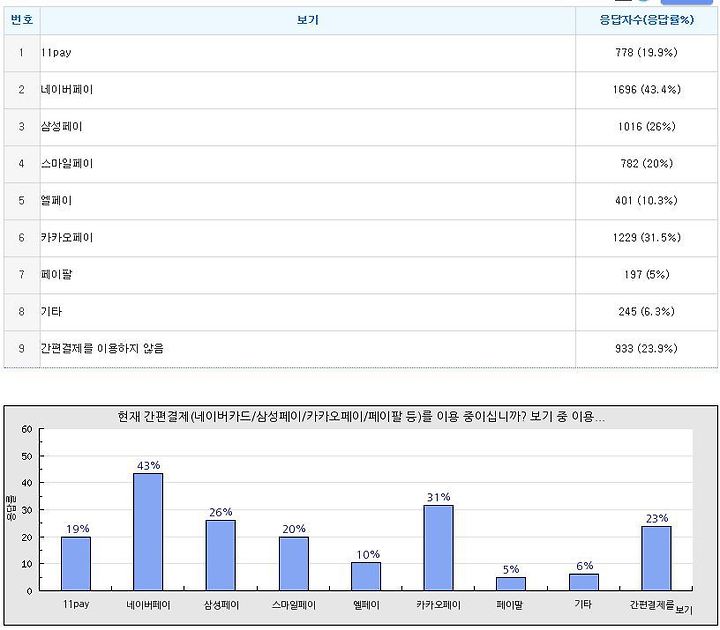Click the '네이버페이' x-axis label under the chart
Image resolution: width=720 pixels, height=630 pixels.
click(x=148, y=605)
